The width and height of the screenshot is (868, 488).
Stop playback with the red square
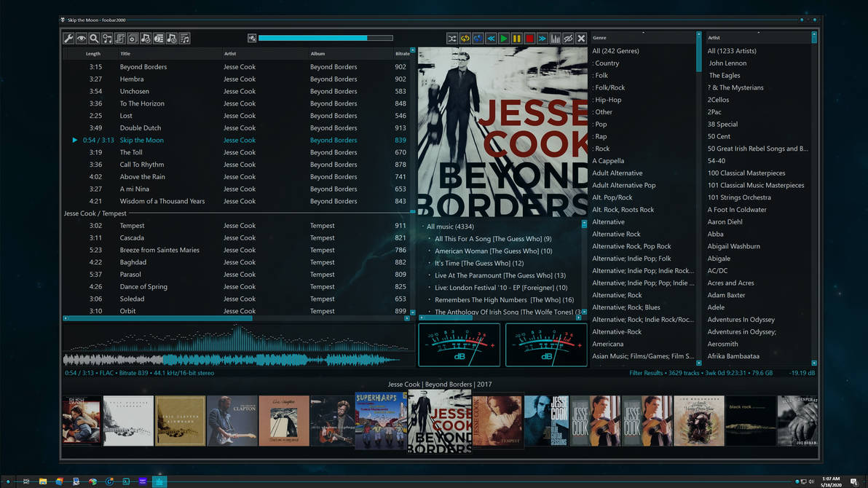(x=529, y=39)
